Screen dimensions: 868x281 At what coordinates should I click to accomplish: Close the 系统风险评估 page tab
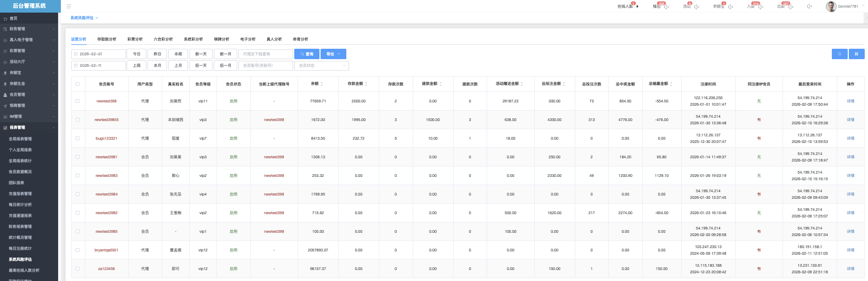pos(97,18)
